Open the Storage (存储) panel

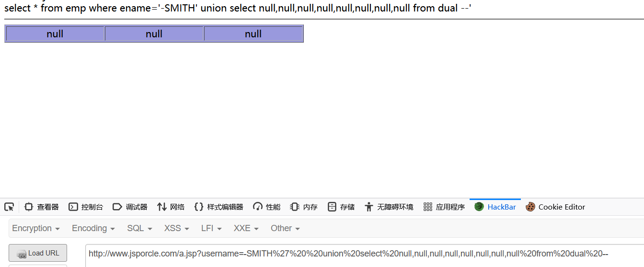341,207
